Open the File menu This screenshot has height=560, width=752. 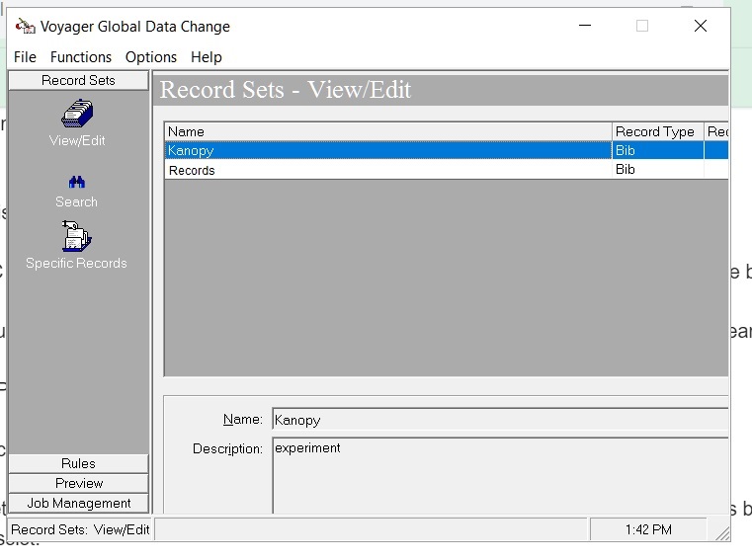[x=25, y=57]
